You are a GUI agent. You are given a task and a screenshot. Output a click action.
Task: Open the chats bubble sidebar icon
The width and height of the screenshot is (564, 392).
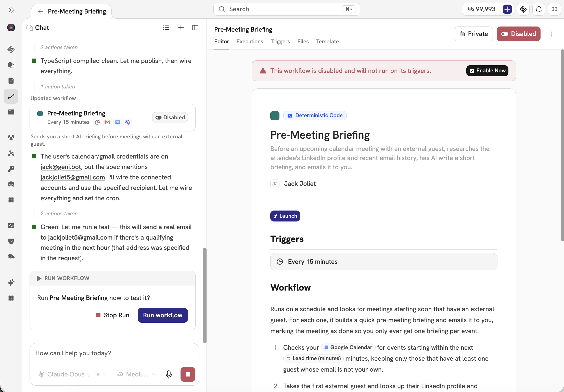pyautogui.click(x=11, y=65)
